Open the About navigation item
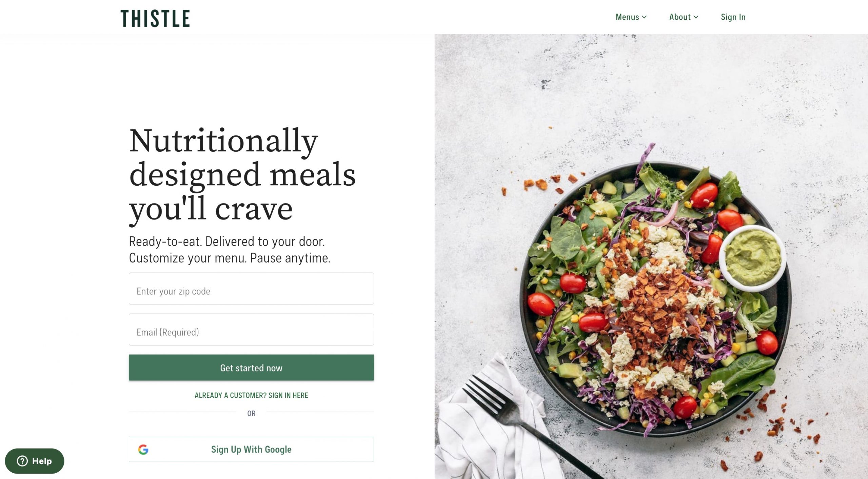 click(684, 17)
